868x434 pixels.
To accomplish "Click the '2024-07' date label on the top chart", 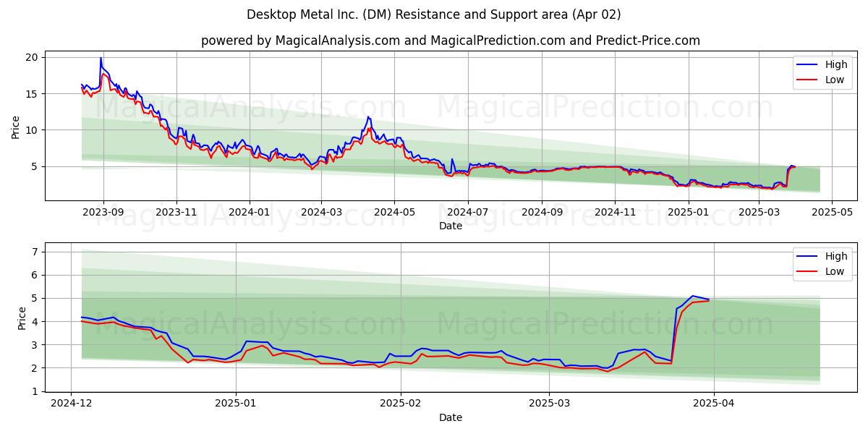I will (x=467, y=213).
